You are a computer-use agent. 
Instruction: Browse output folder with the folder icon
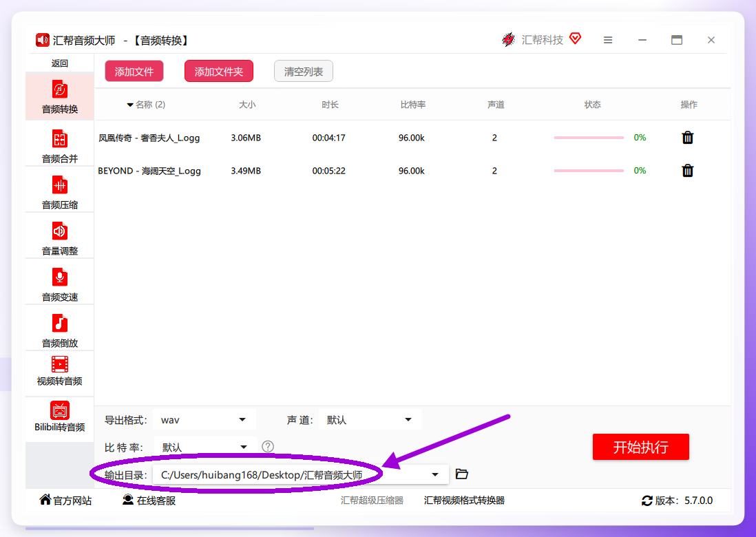click(462, 474)
